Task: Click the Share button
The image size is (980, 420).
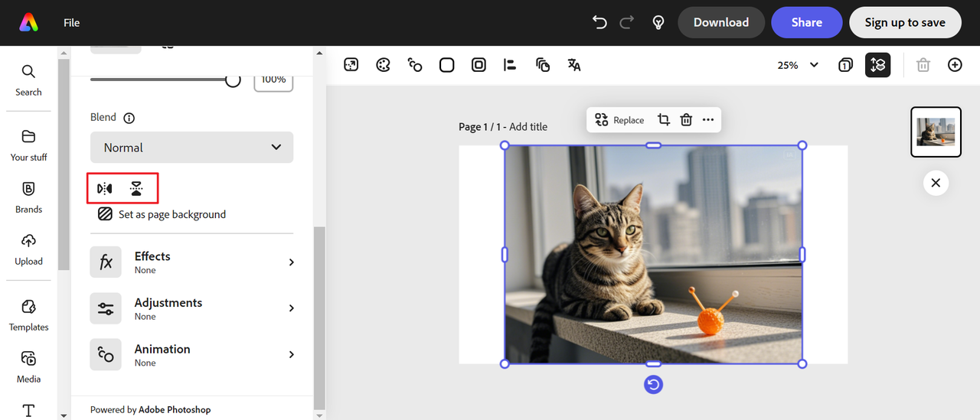Action: 807,22
